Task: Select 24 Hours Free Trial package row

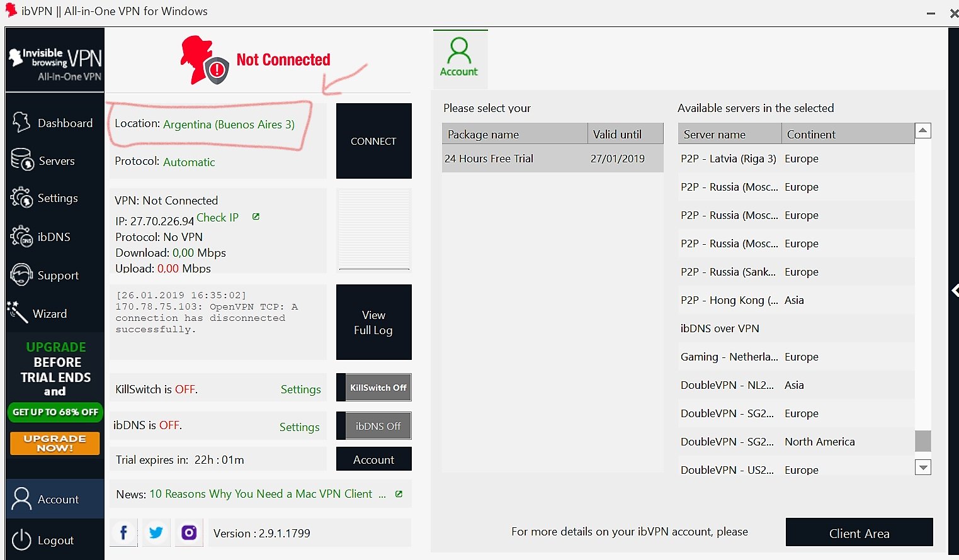Action: pos(552,159)
